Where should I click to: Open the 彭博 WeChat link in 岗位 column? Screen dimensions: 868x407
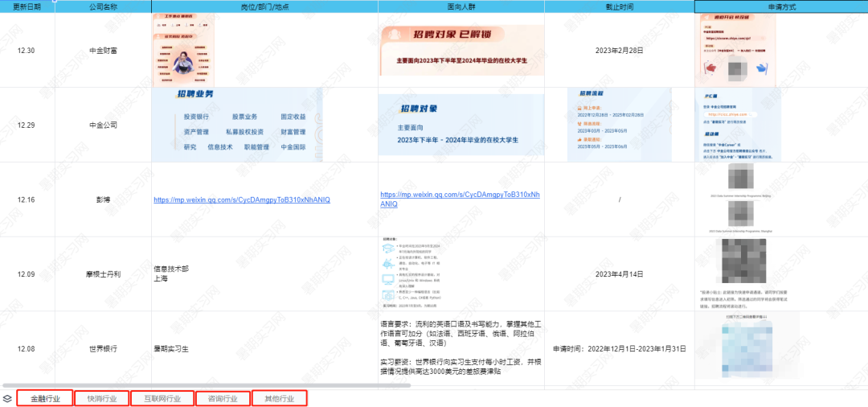click(242, 199)
